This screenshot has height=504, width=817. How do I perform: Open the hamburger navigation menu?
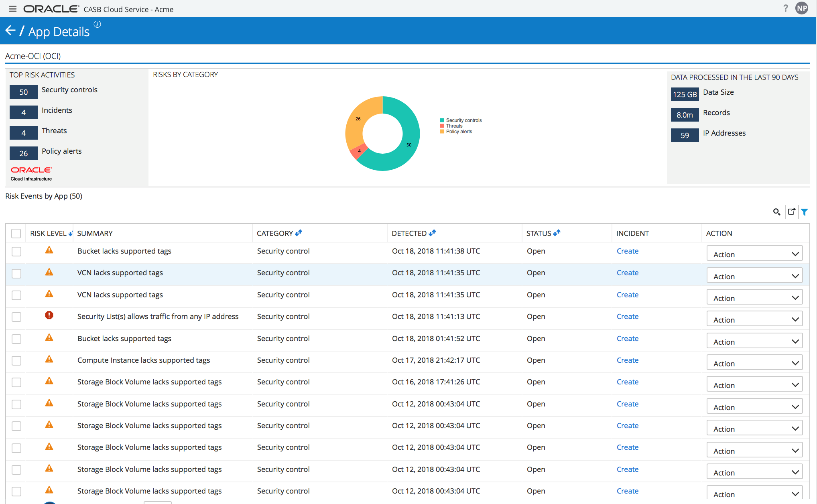pyautogui.click(x=12, y=9)
